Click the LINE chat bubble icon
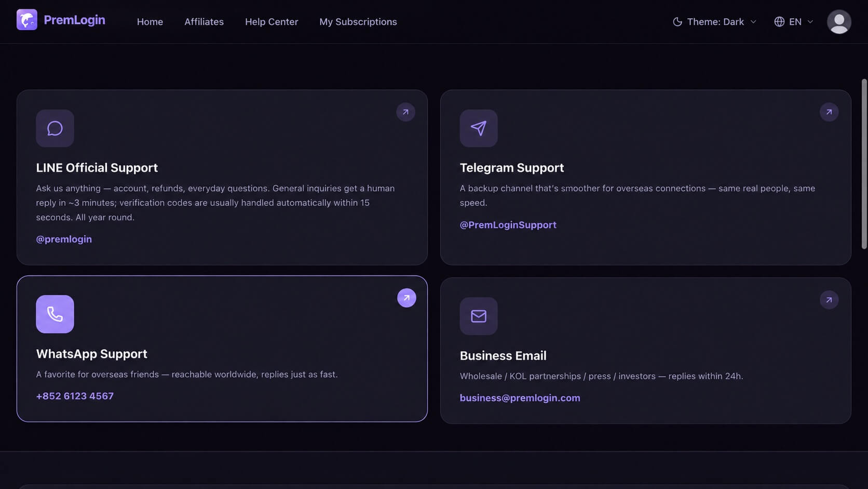 coord(55,128)
